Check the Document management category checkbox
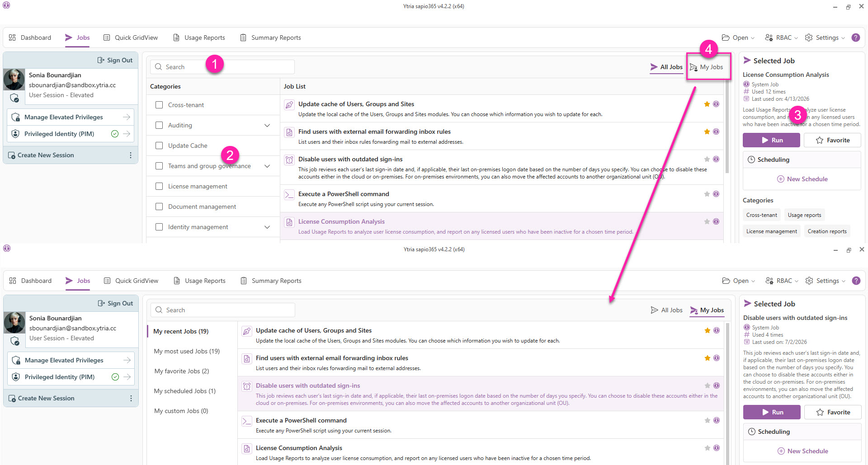The image size is (868, 465). 159,207
